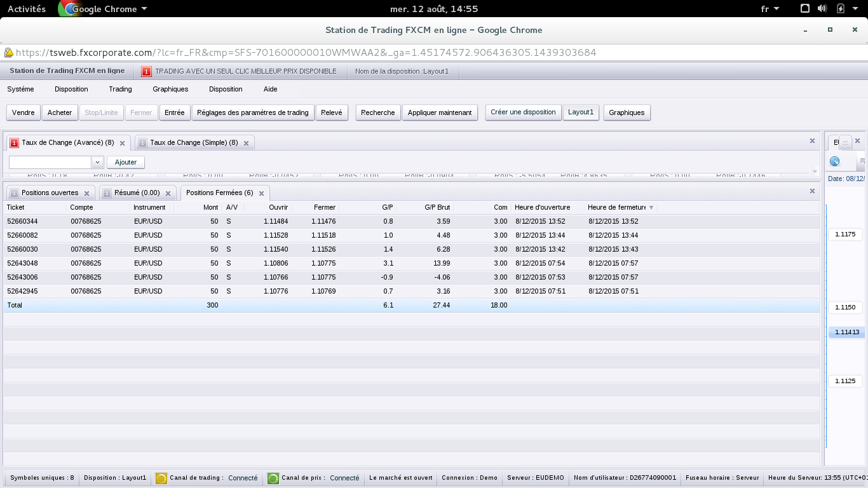The image size is (868, 488).
Task: Open the system menu arrow in top bar
Action: 857,9
